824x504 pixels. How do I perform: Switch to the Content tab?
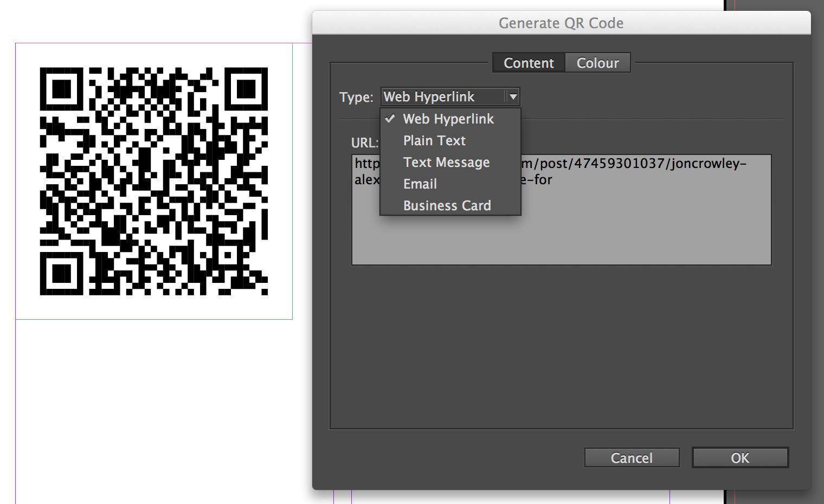[529, 63]
